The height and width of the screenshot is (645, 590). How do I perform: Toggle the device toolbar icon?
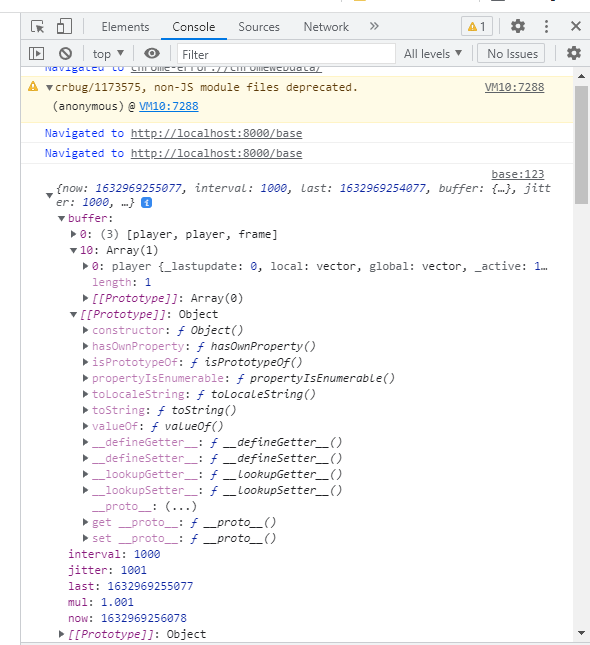coord(64,27)
